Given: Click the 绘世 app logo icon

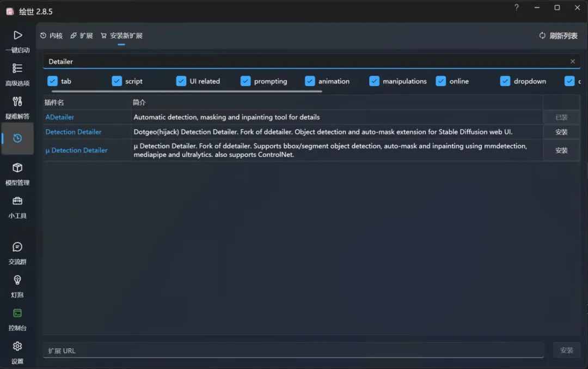Looking at the screenshot, I should 10,11.
